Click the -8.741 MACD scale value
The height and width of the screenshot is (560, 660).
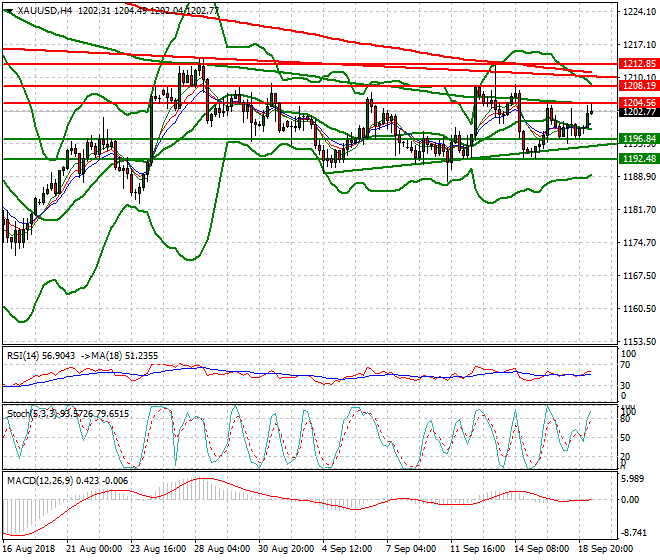pyautogui.click(x=633, y=533)
